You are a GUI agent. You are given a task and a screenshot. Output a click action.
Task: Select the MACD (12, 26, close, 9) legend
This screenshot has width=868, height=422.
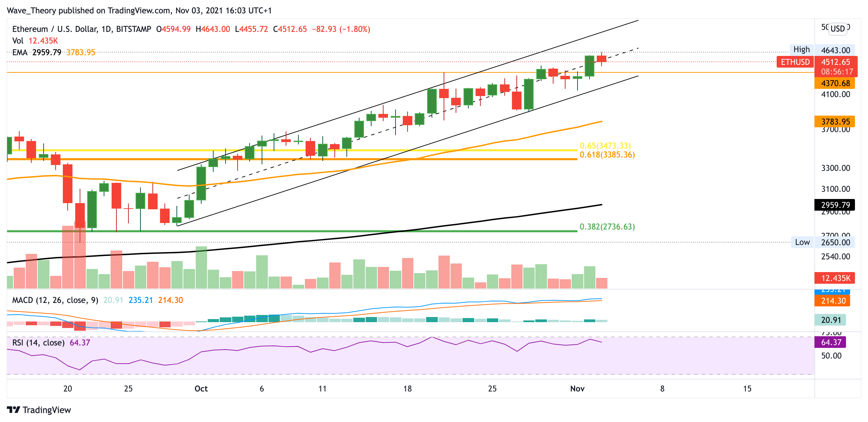point(55,300)
